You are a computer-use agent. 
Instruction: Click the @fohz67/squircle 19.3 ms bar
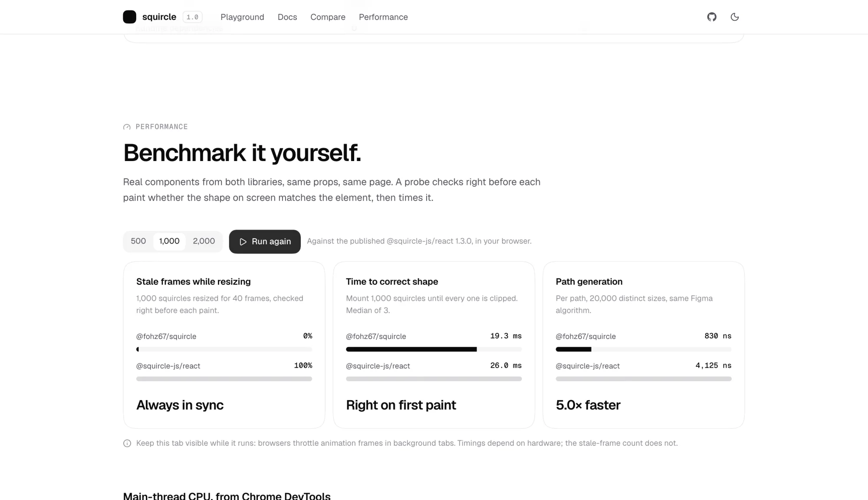pyautogui.click(x=434, y=349)
